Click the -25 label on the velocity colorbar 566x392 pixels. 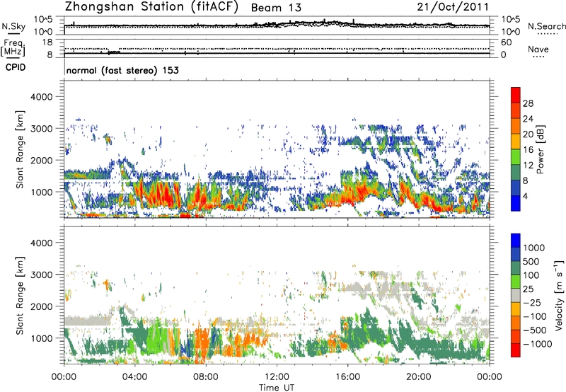click(533, 302)
